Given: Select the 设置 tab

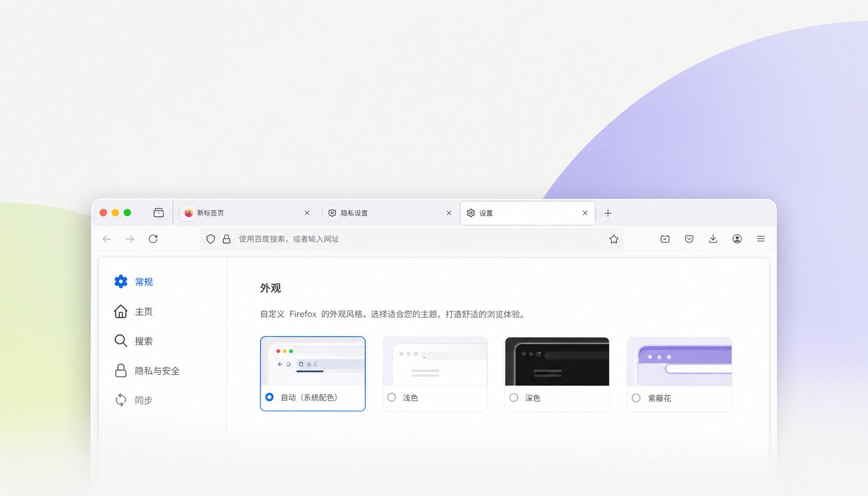Looking at the screenshot, I should (x=528, y=213).
